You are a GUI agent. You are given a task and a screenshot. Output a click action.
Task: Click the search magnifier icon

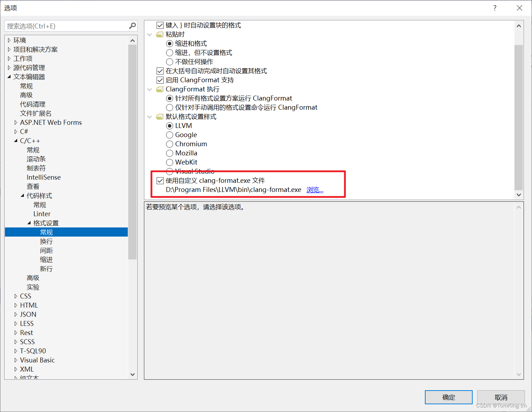(x=132, y=26)
